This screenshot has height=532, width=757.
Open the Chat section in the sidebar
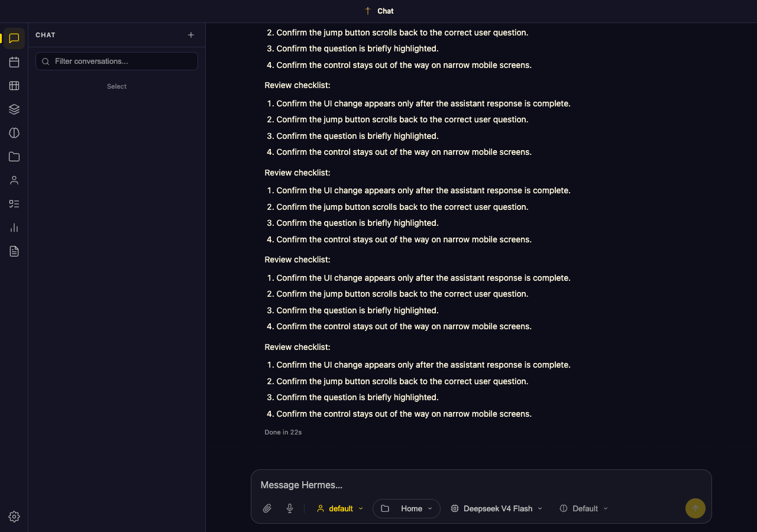click(14, 38)
